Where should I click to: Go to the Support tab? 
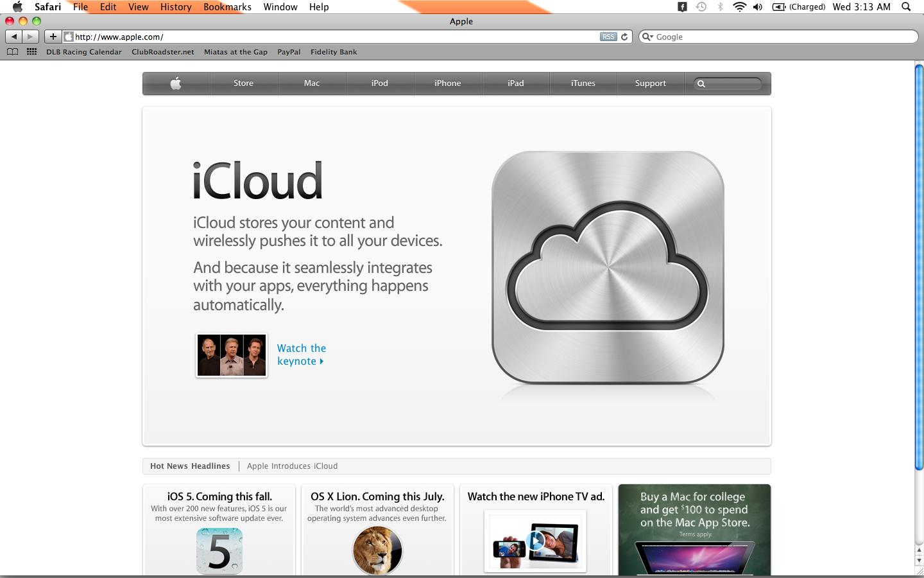651,83
